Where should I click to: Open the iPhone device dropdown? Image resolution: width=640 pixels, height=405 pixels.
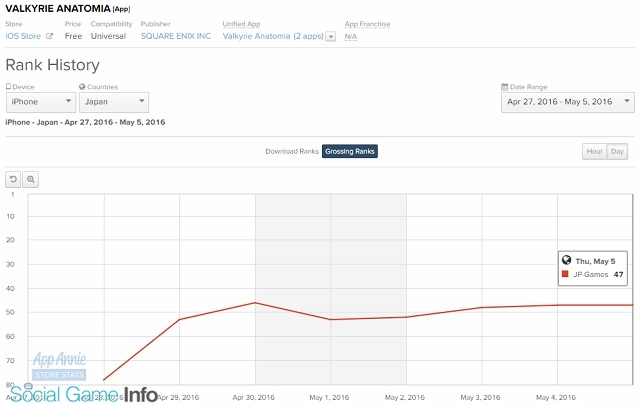(41, 102)
